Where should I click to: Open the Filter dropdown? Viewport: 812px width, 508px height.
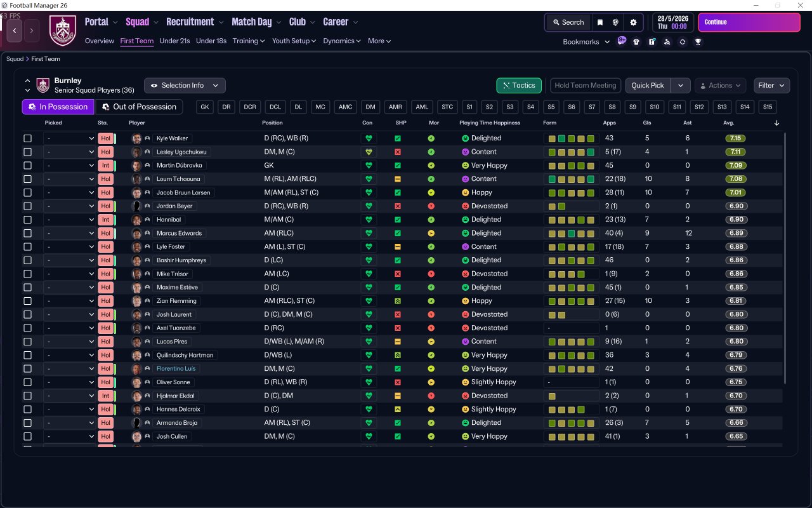(x=771, y=85)
